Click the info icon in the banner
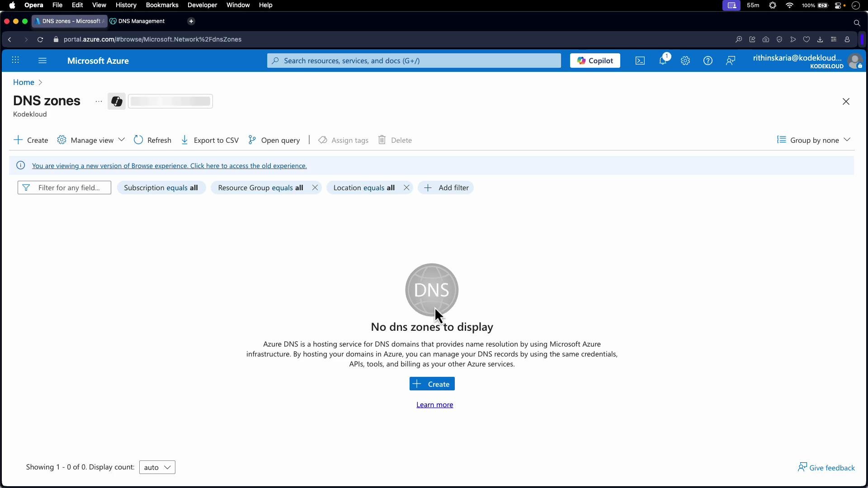868x488 pixels. (x=20, y=165)
